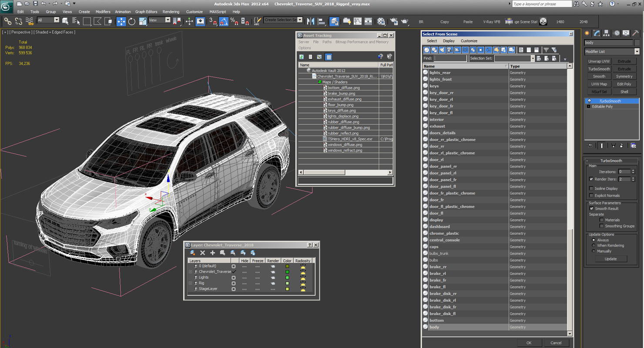Image resolution: width=644 pixels, height=348 pixels.
Task: Open the reference coordinate View dropdown
Action: (168, 20)
